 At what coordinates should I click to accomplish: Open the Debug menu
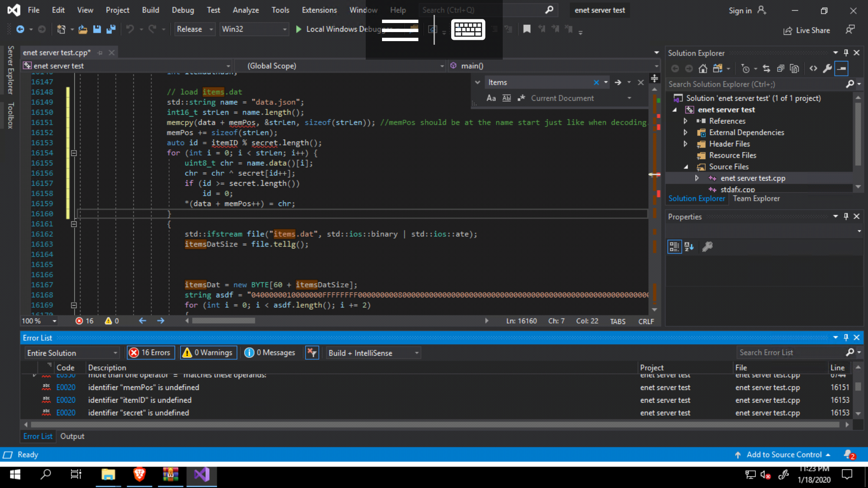(x=183, y=10)
